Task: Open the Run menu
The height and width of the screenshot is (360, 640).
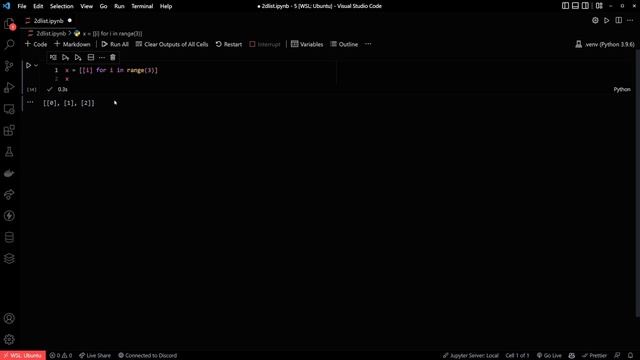Action: (x=119, y=6)
